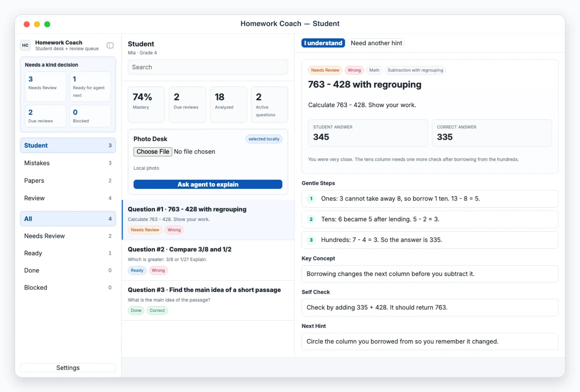This screenshot has height=392, width=580.
Task: Select step 3 Hundreds badge
Action: tap(311, 240)
